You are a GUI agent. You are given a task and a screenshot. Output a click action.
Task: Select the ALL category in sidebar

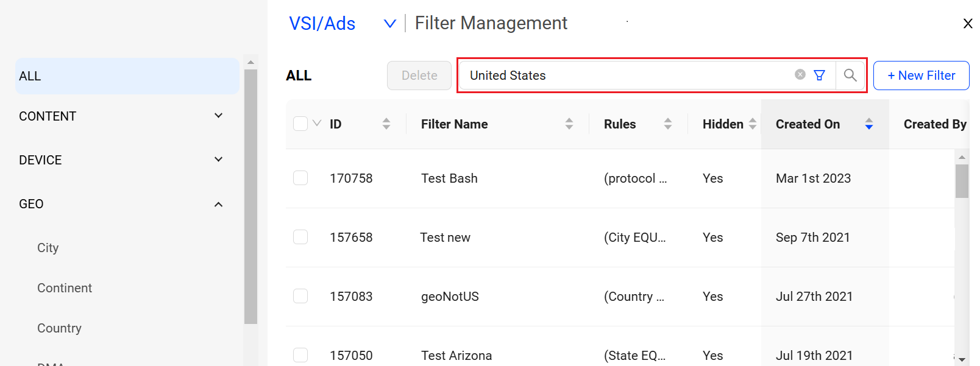click(x=127, y=76)
